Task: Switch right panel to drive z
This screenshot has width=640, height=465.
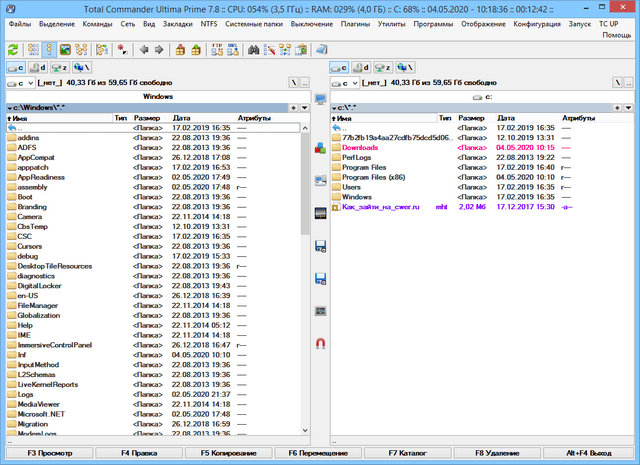Action: tap(384, 67)
